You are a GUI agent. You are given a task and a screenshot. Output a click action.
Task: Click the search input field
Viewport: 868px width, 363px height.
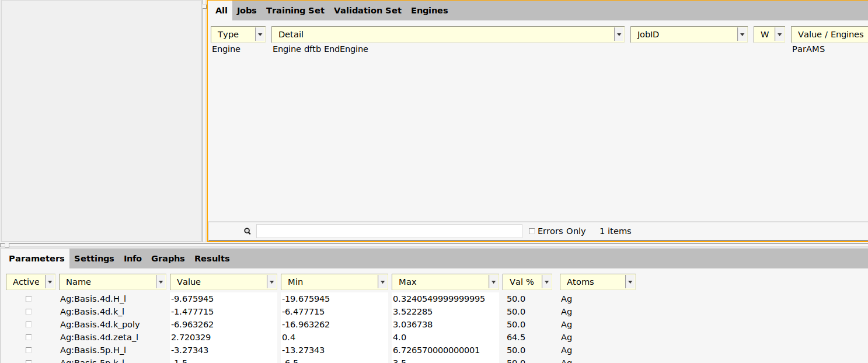pyautogui.click(x=389, y=231)
